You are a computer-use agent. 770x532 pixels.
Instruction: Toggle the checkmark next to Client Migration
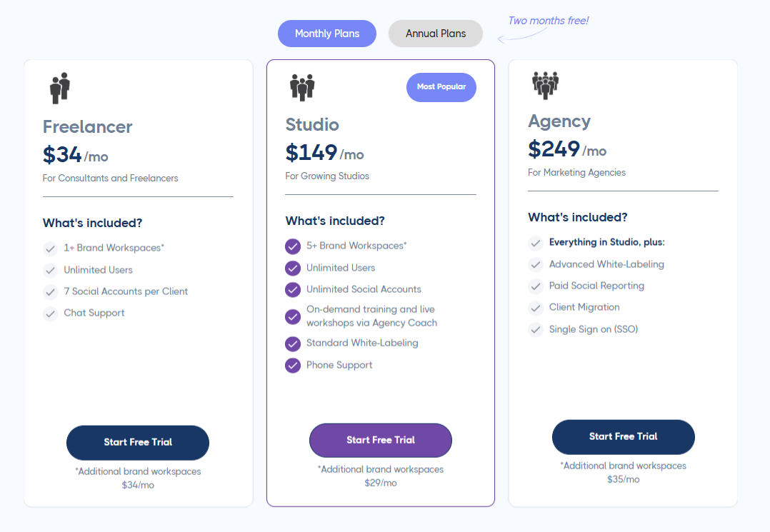click(536, 307)
